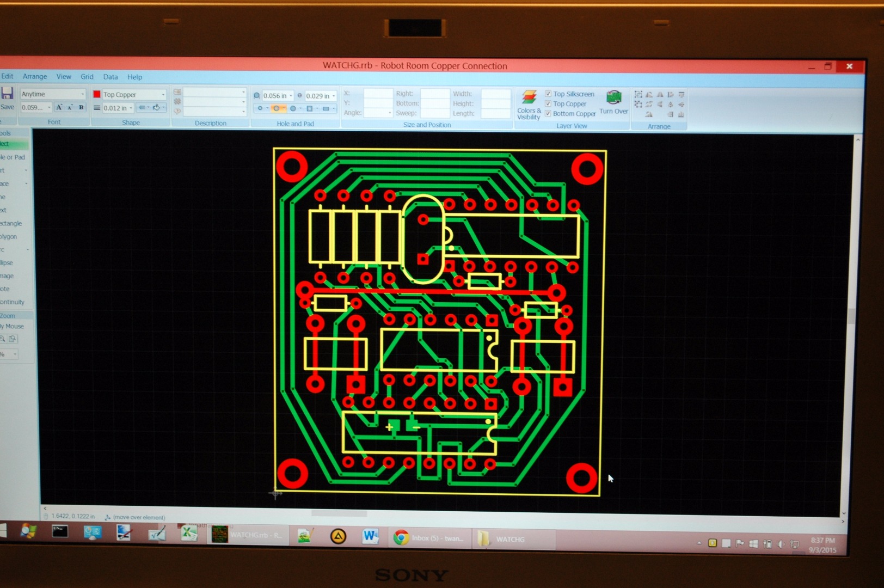Open the command prompt from taskbar

(x=60, y=531)
